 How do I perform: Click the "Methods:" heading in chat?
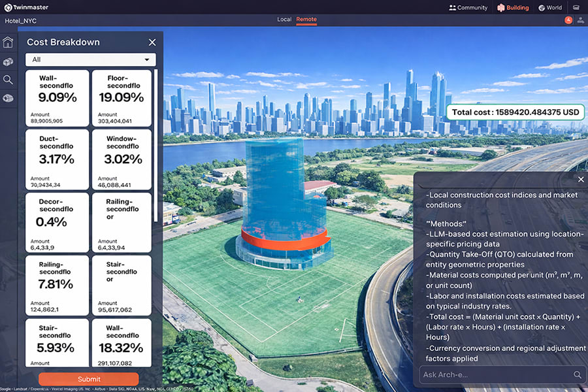tap(446, 224)
